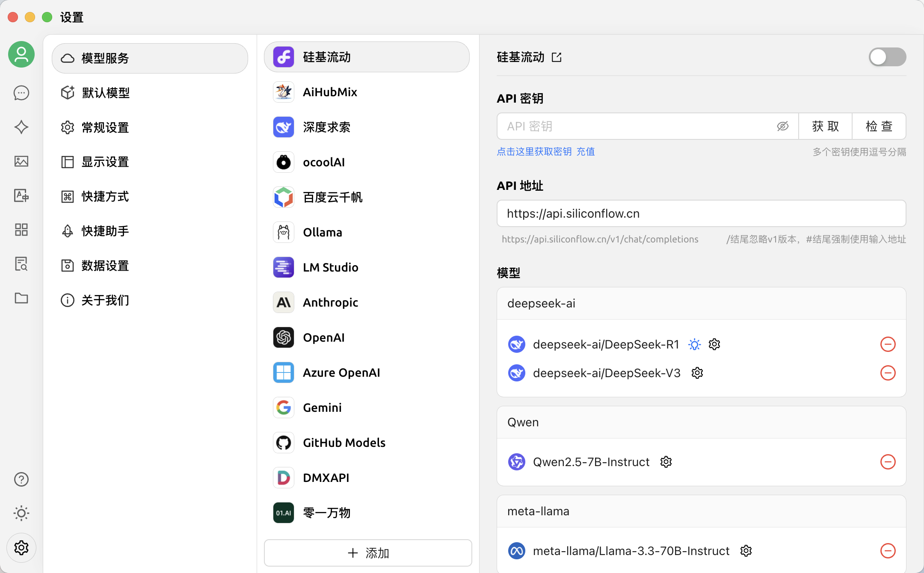Image resolution: width=924 pixels, height=573 pixels.
Task: Collapse the Qwen model group
Action: click(x=702, y=422)
